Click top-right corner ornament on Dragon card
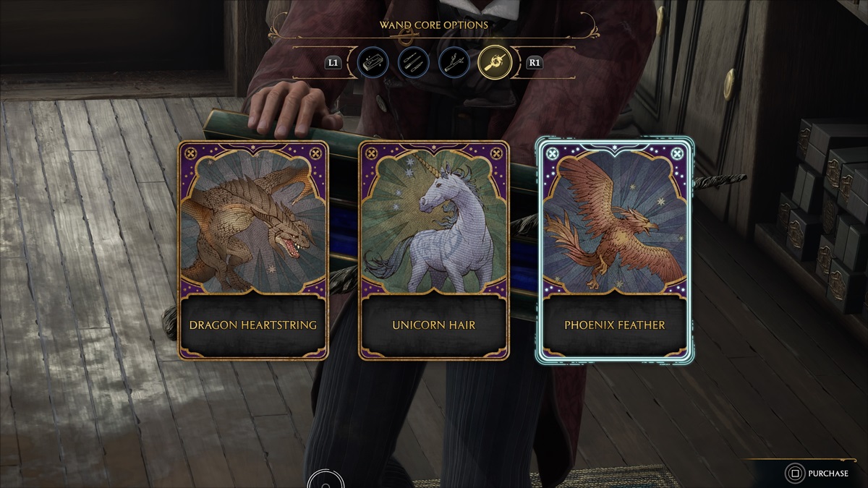The width and height of the screenshot is (868, 488). pos(315,153)
